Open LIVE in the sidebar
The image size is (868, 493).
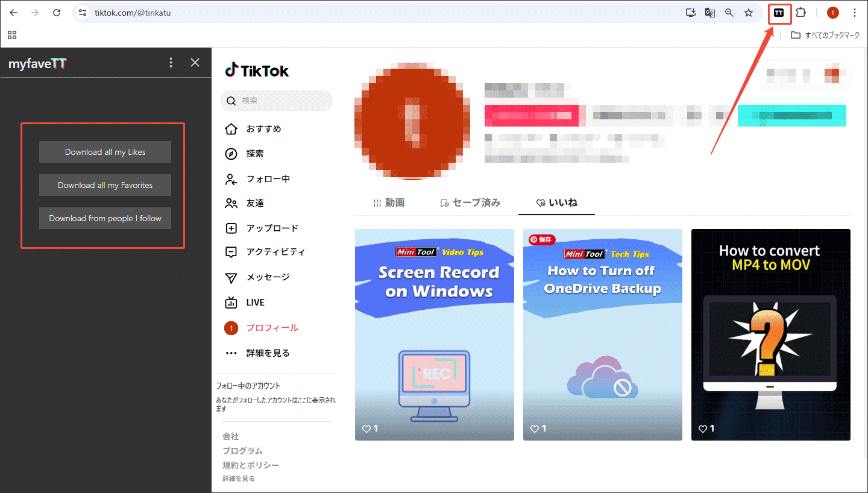[x=245, y=303]
